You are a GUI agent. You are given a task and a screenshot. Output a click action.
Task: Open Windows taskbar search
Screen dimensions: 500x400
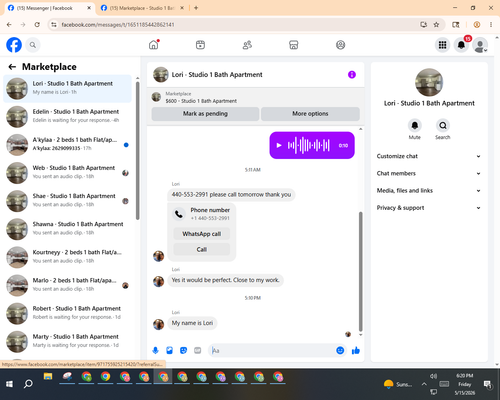coord(28,384)
